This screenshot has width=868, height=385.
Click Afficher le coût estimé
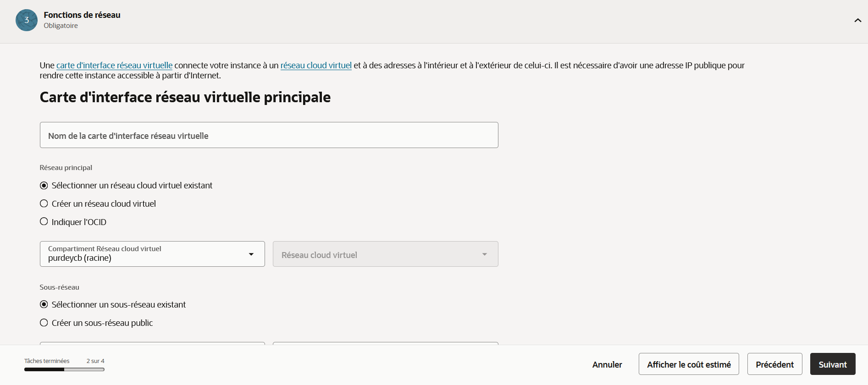pos(689,364)
